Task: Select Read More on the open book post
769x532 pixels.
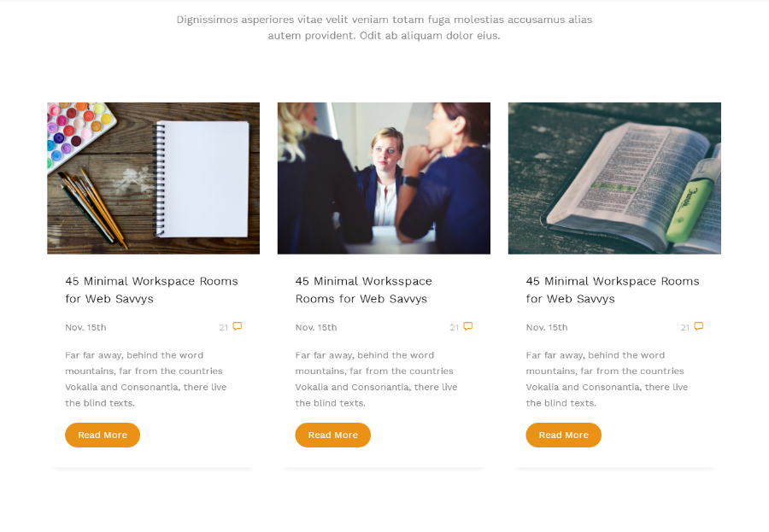Action: (564, 435)
